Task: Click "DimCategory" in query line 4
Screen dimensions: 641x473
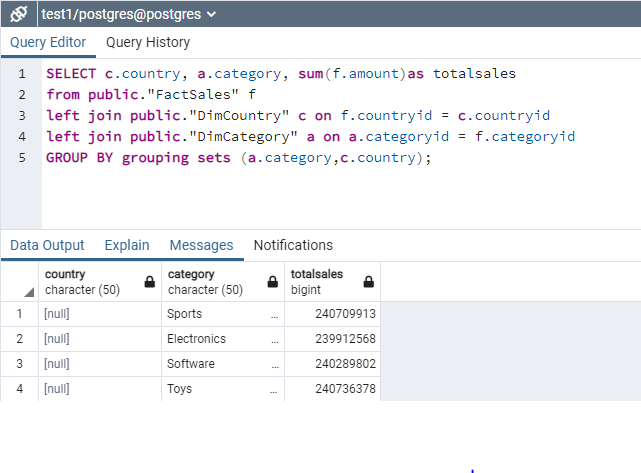Action: tap(243, 137)
